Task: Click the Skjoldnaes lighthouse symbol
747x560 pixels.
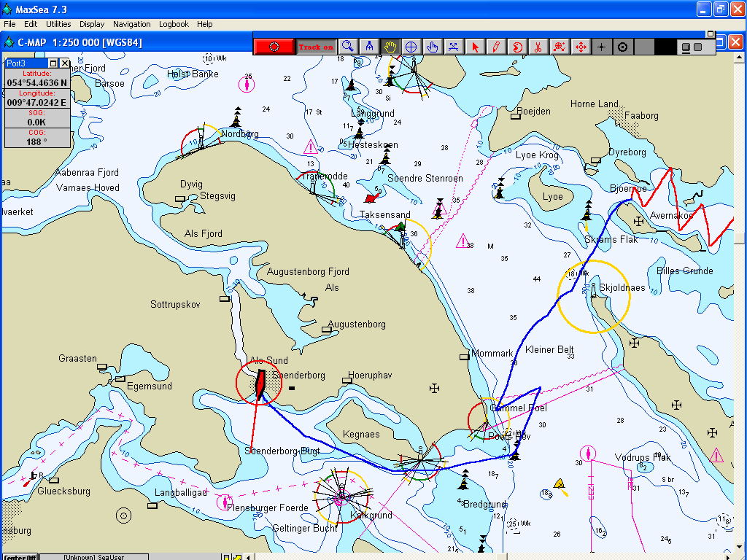Action: coord(594,290)
